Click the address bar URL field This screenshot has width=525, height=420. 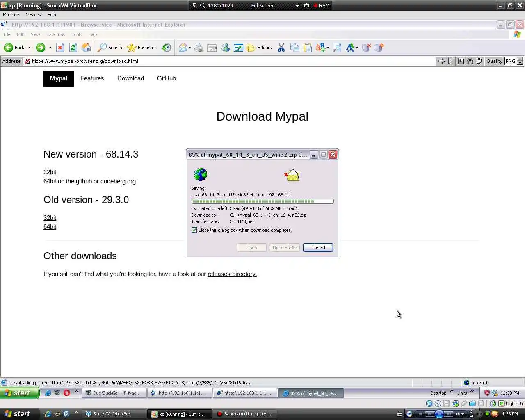coord(229,61)
